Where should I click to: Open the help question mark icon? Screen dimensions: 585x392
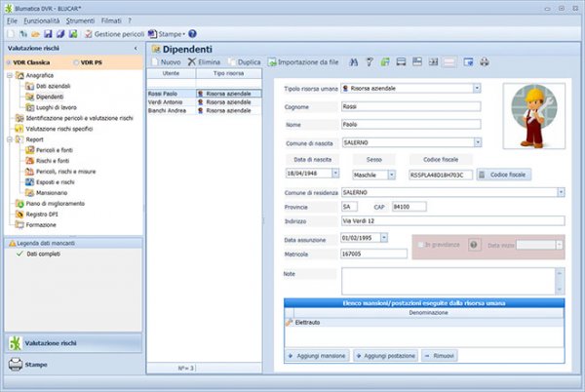[192, 33]
